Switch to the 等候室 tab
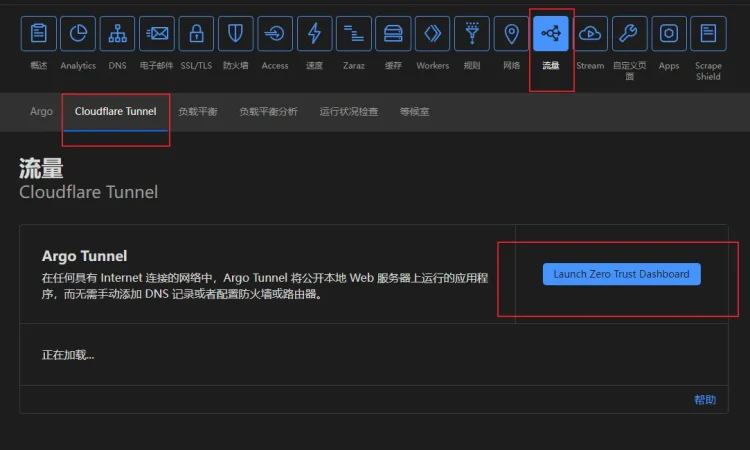750x450 pixels. point(414,111)
